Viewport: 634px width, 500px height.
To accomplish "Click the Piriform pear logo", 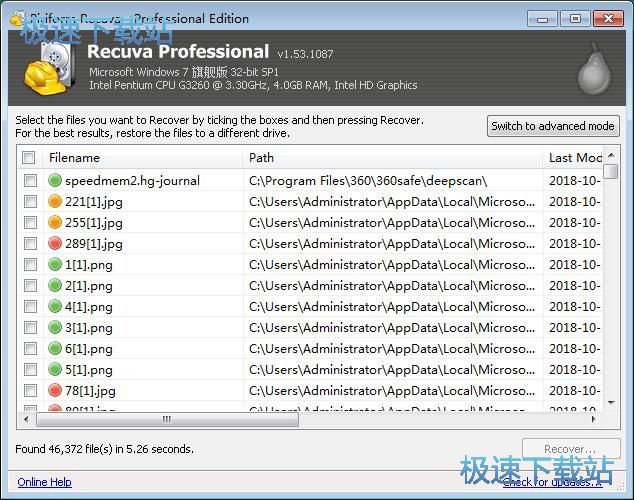I will pyautogui.click(x=594, y=69).
